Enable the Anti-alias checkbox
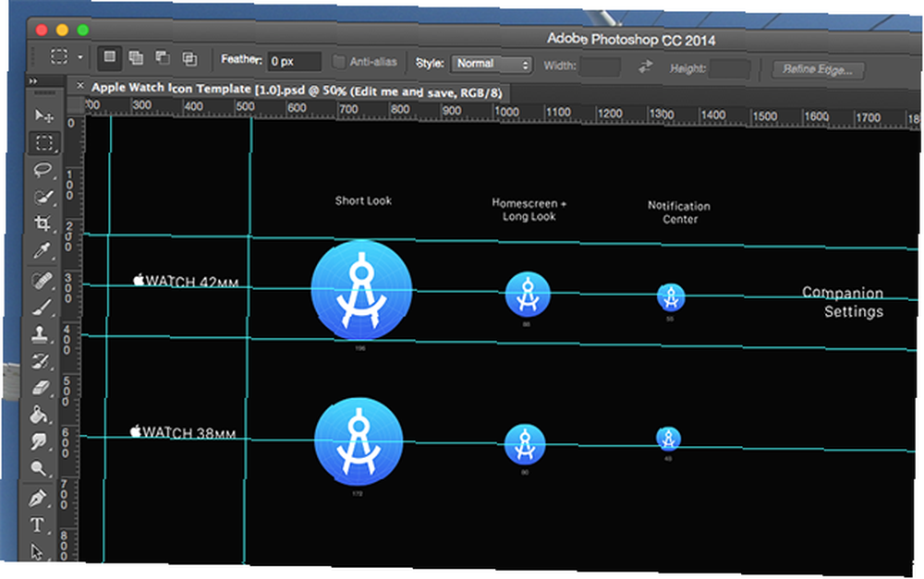Image resolution: width=924 pixels, height=579 pixels. (x=339, y=61)
